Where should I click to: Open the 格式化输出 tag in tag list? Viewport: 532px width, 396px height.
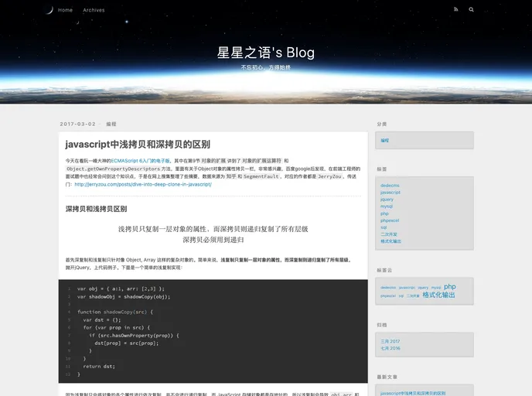pos(390,241)
